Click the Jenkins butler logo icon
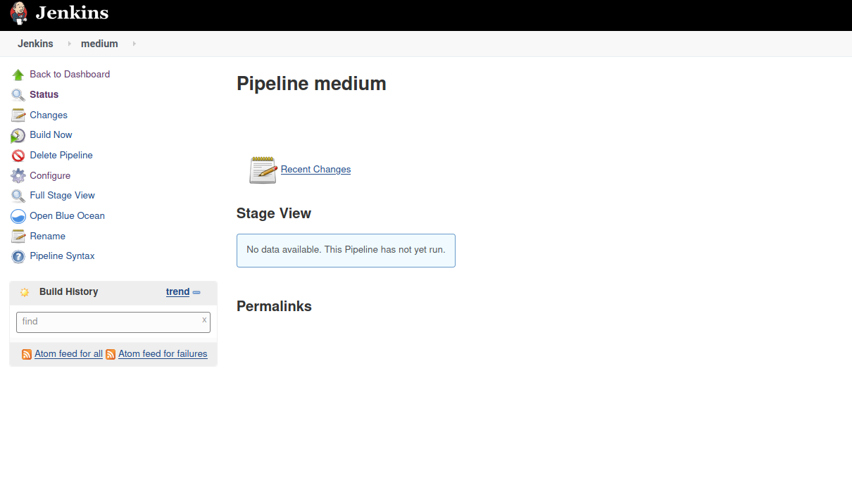This screenshot has height=504, width=852. pyautogui.click(x=19, y=14)
